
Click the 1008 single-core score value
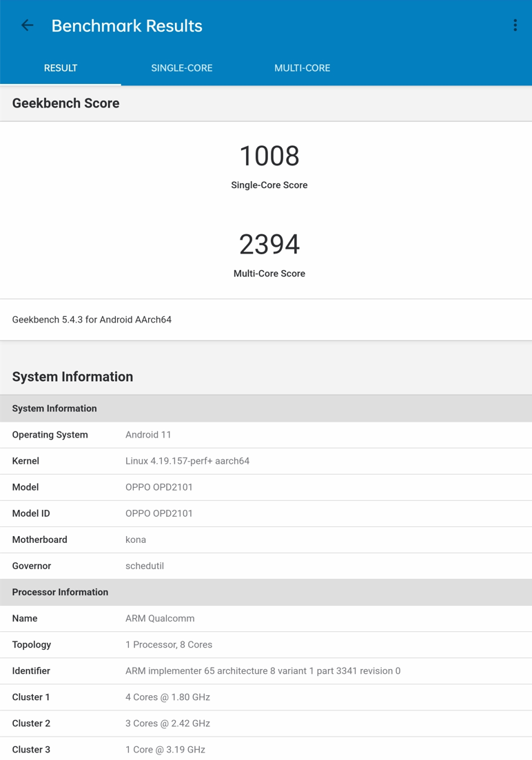[269, 156]
